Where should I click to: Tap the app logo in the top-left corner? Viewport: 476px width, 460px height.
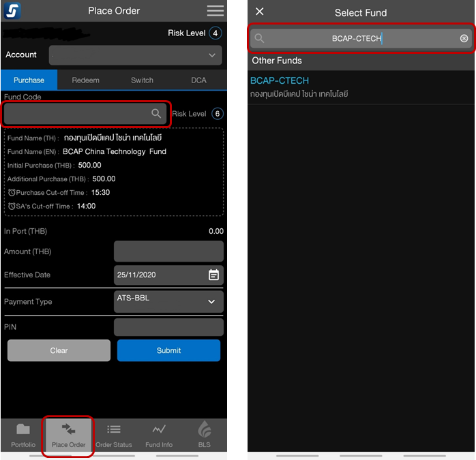[12, 11]
